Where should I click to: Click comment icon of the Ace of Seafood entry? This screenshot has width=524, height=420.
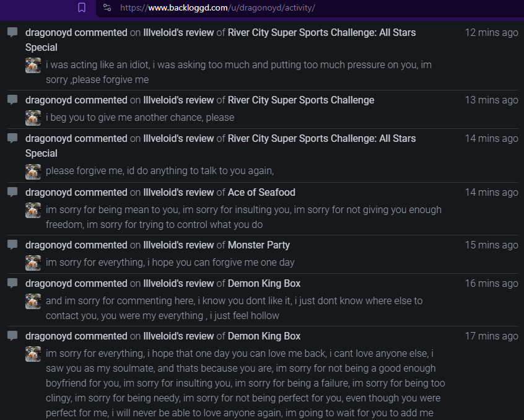[x=13, y=192]
